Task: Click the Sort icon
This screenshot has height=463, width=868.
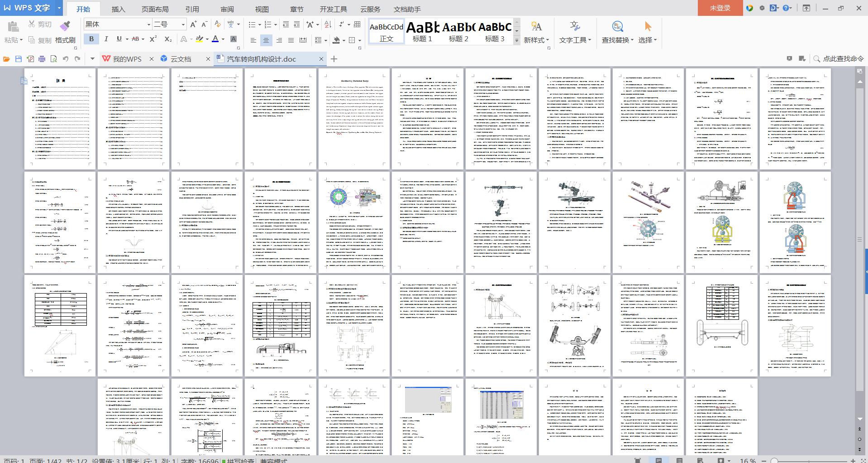Action: click(x=328, y=24)
